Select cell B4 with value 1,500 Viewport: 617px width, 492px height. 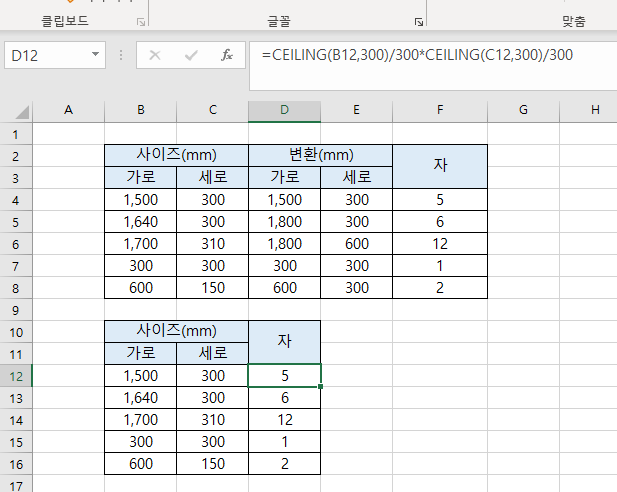[140, 200]
